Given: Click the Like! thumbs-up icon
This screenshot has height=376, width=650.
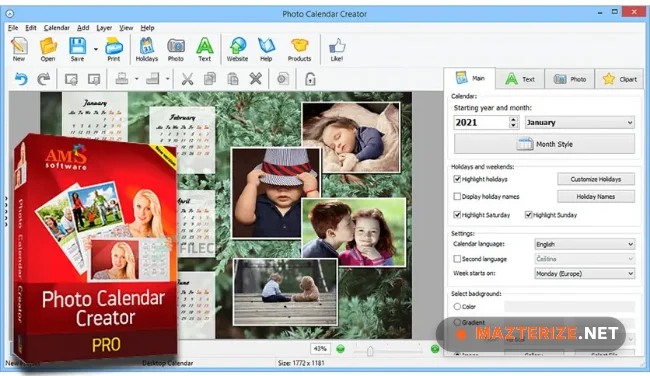Looking at the screenshot, I should [x=337, y=49].
